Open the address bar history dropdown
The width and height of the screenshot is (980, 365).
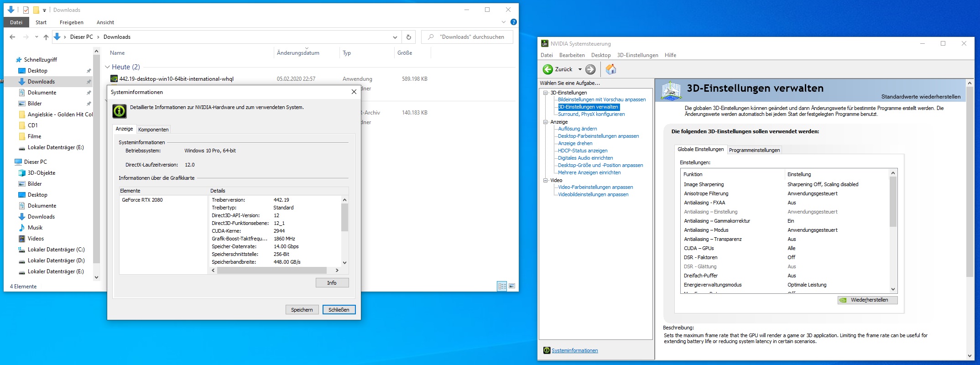(x=395, y=37)
